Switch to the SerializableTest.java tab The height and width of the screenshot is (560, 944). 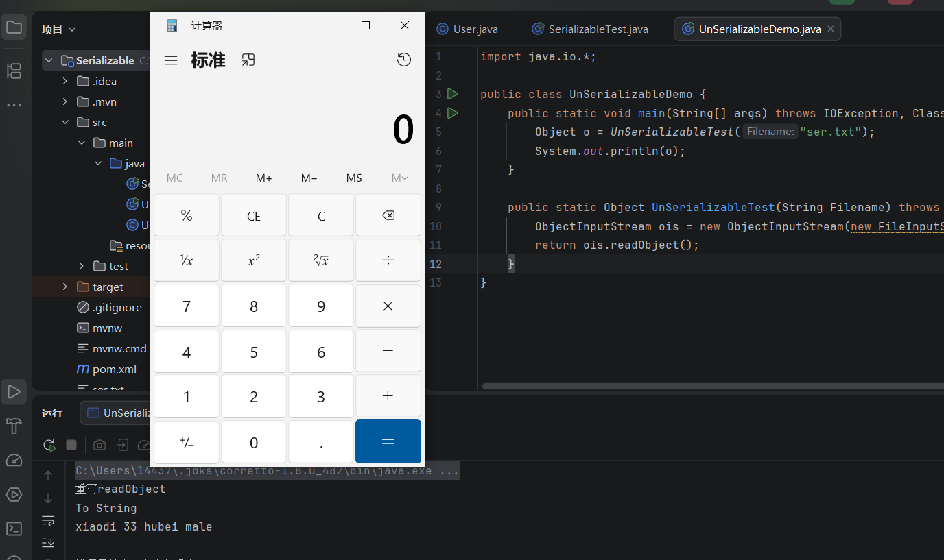[x=591, y=29]
